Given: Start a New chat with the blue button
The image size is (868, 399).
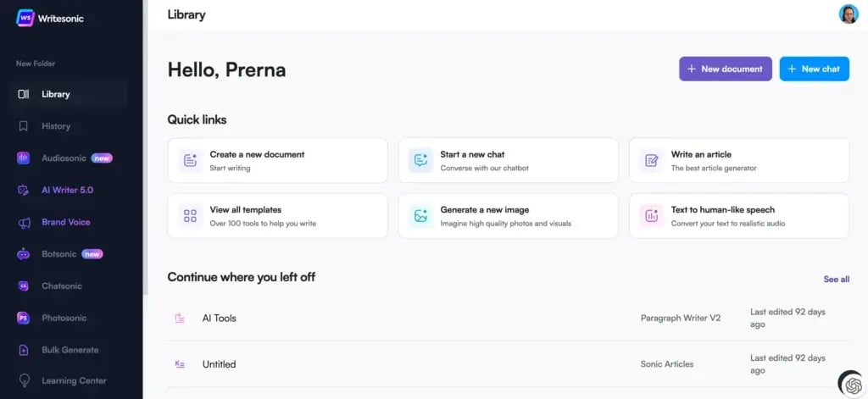Looking at the screenshot, I should [814, 69].
